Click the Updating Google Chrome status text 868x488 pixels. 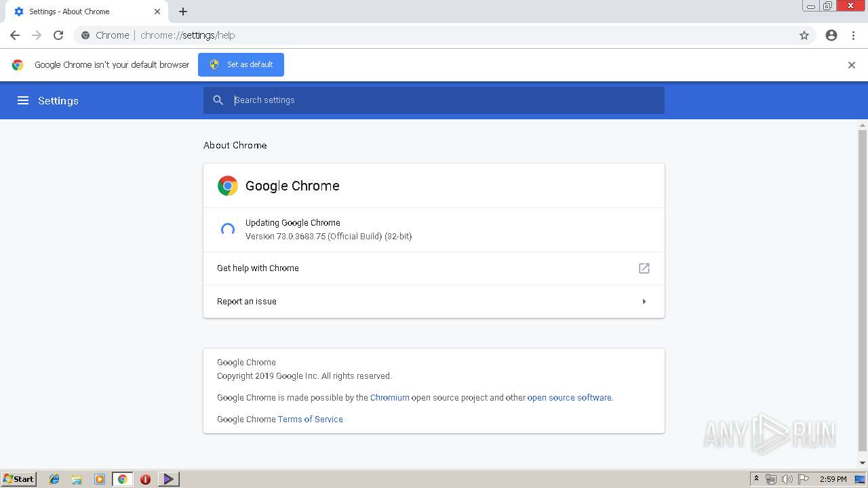pos(293,223)
